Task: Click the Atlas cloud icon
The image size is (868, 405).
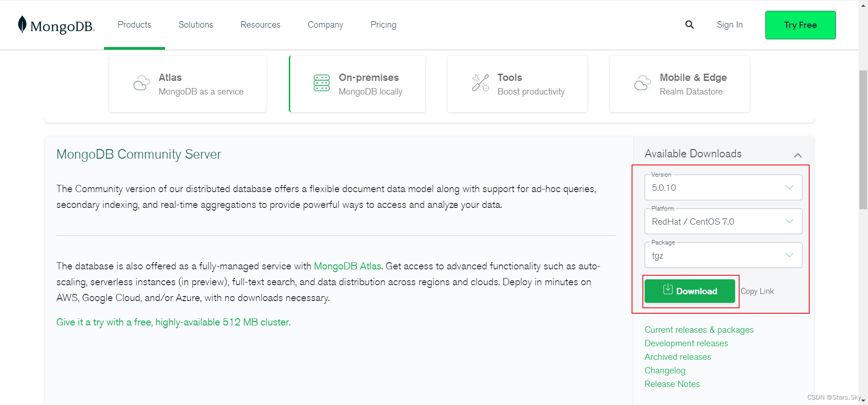Action: click(x=142, y=83)
